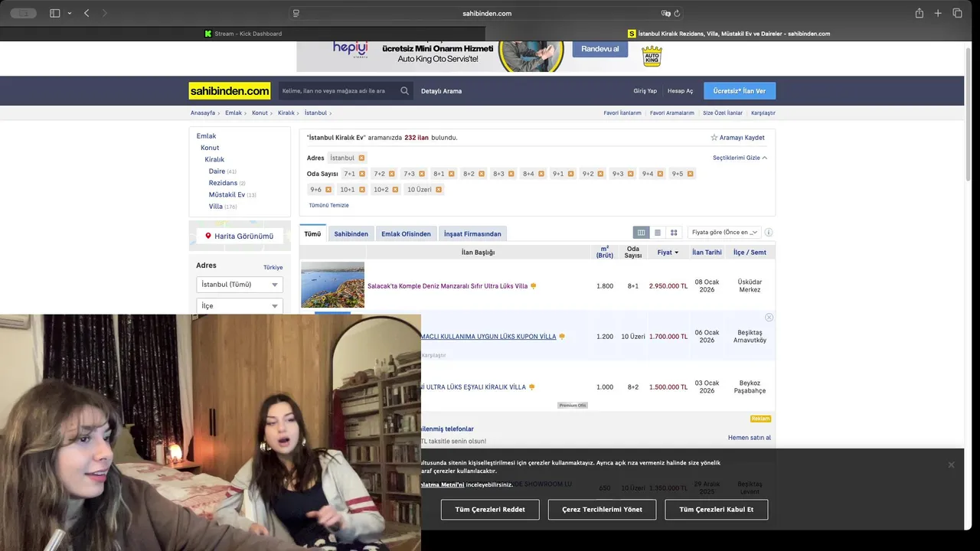
Task: Remove the 8+1 room filter
Action: coord(452,174)
